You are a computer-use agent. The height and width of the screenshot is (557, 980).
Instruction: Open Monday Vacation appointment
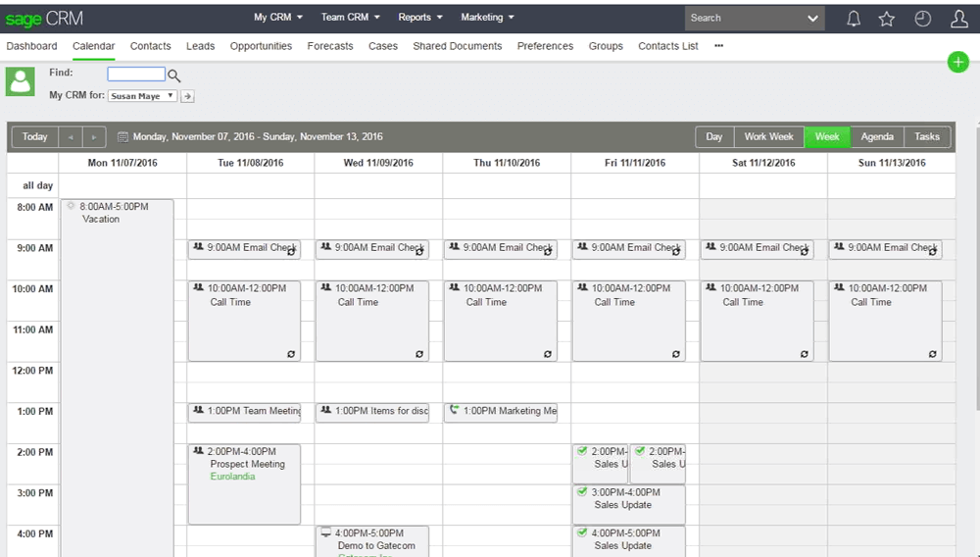[x=117, y=378]
